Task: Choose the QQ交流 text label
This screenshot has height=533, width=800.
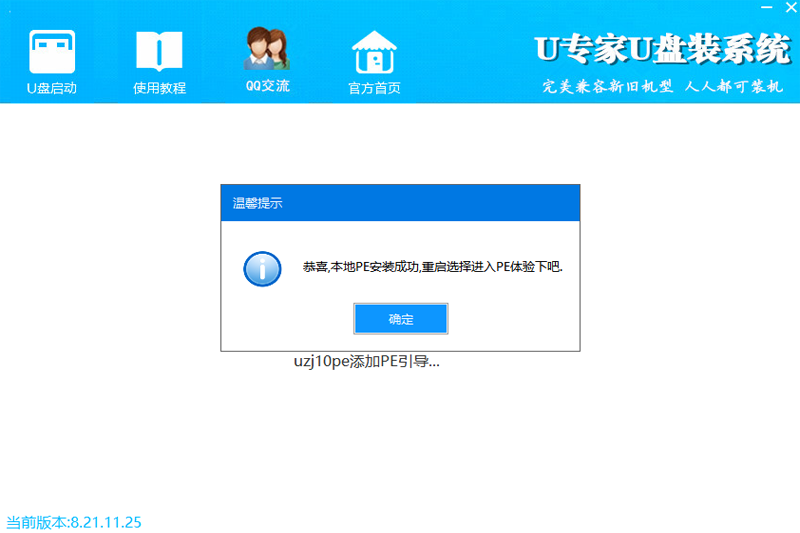Action: [x=267, y=86]
